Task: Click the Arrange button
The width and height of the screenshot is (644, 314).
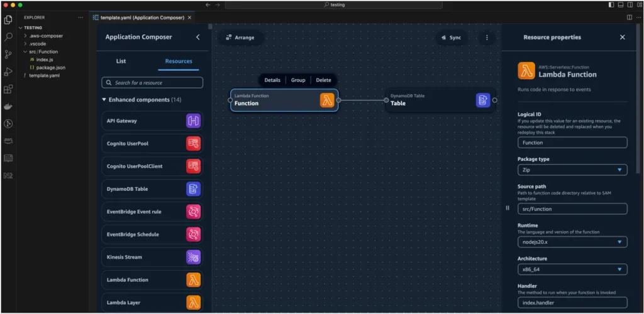Action: 240,38
